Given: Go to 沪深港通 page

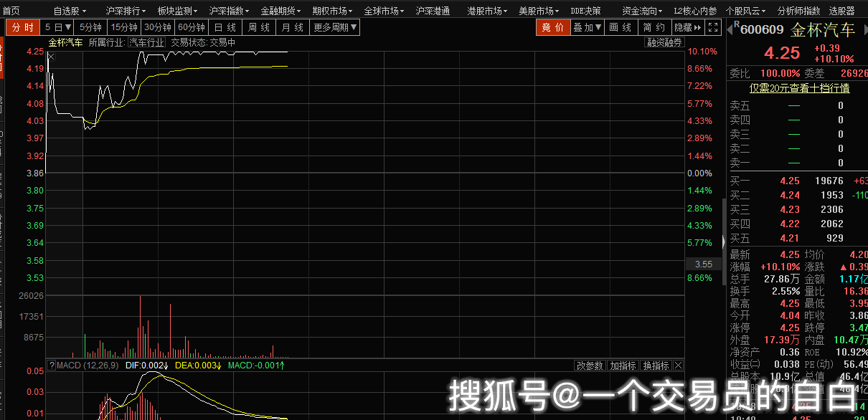Looking at the screenshot, I should [433, 11].
